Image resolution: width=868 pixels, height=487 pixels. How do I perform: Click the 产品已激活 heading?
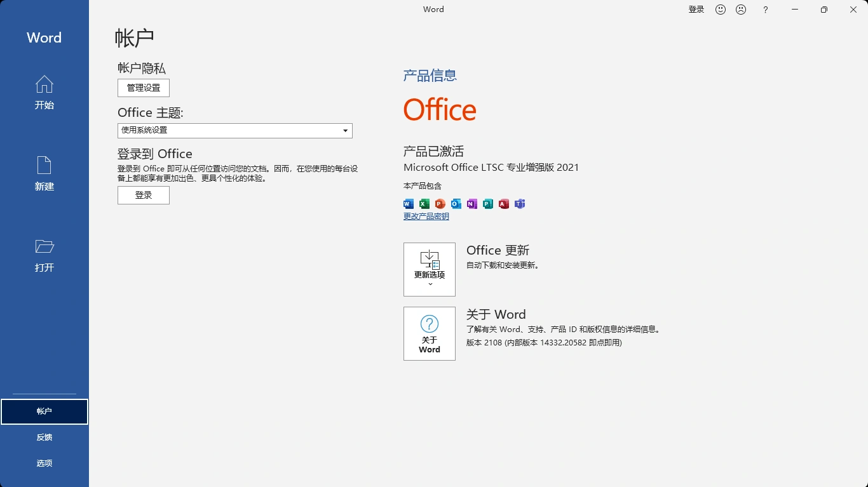coord(434,151)
